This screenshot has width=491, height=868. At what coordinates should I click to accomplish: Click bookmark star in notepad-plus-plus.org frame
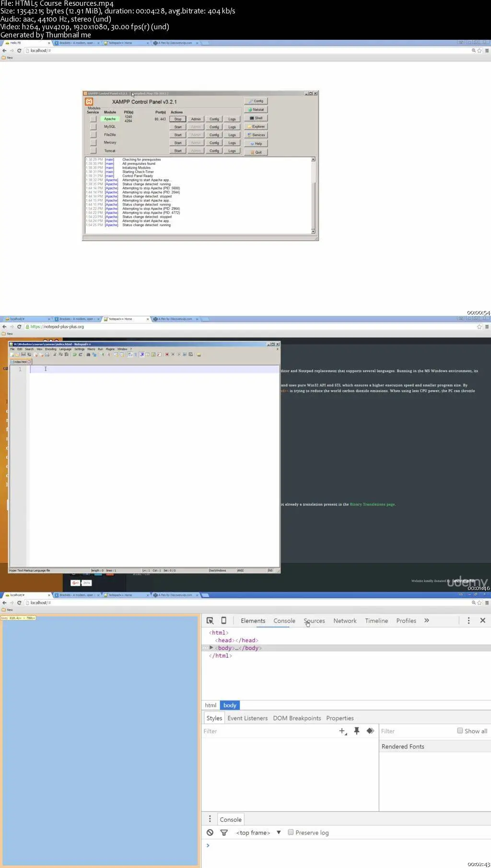coord(479,326)
